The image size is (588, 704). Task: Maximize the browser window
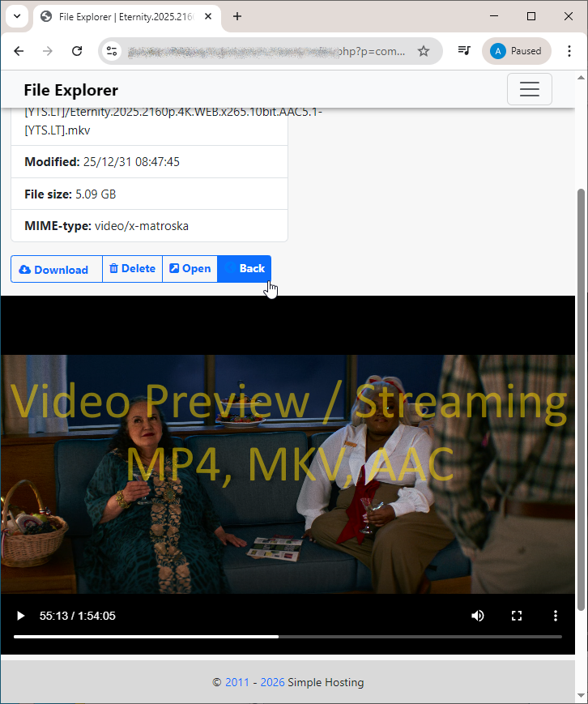point(531,17)
